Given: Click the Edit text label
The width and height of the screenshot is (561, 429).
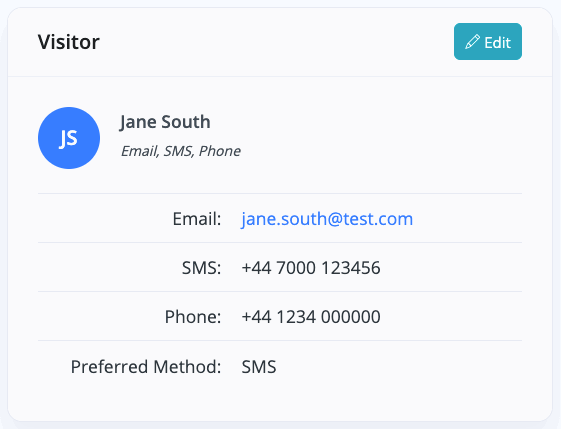Looking at the screenshot, I should (498, 43).
